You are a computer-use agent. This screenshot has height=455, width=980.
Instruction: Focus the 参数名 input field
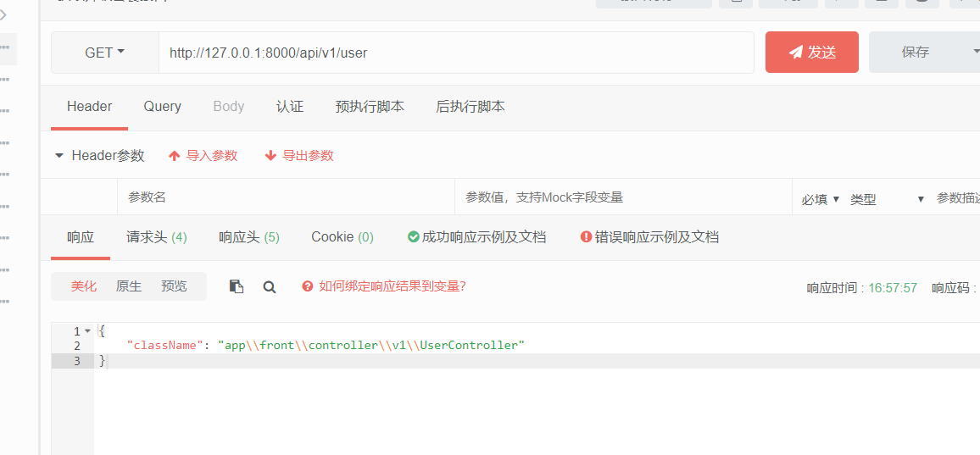pos(287,197)
